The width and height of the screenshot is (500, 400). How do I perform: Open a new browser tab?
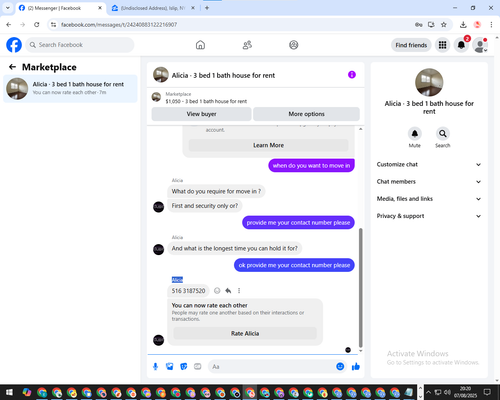tap(207, 8)
